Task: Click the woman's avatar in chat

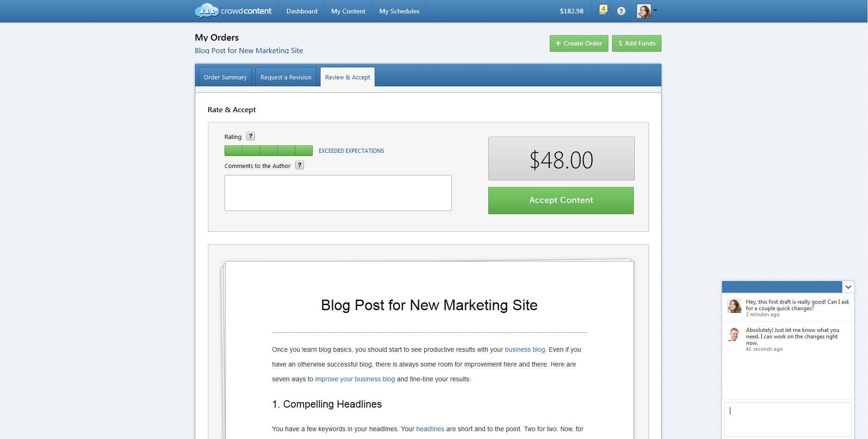Action: [x=734, y=306]
